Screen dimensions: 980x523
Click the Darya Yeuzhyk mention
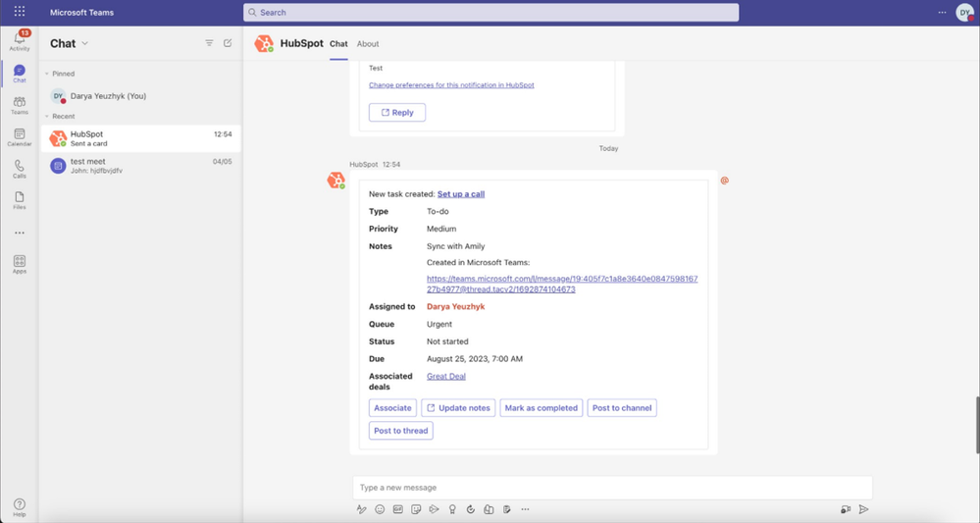(455, 307)
